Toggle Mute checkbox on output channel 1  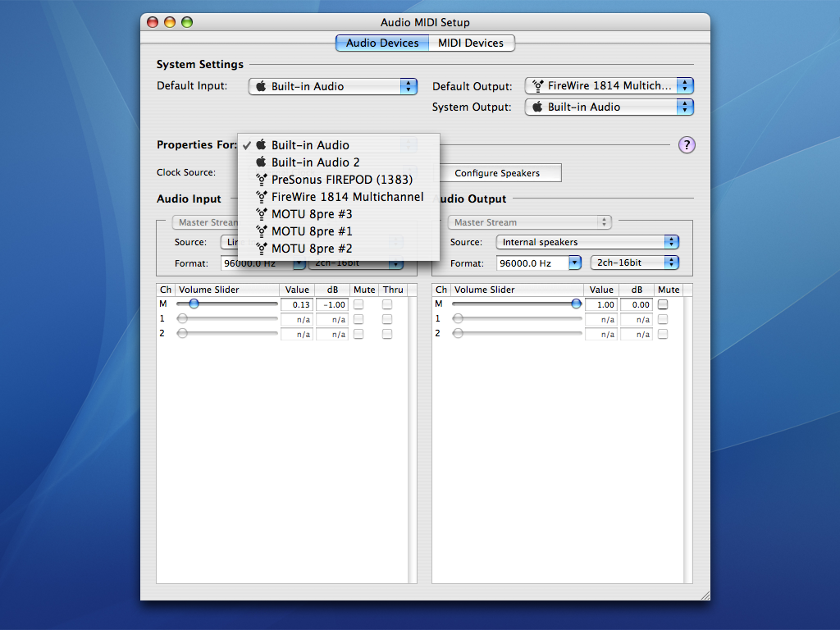[663, 319]
